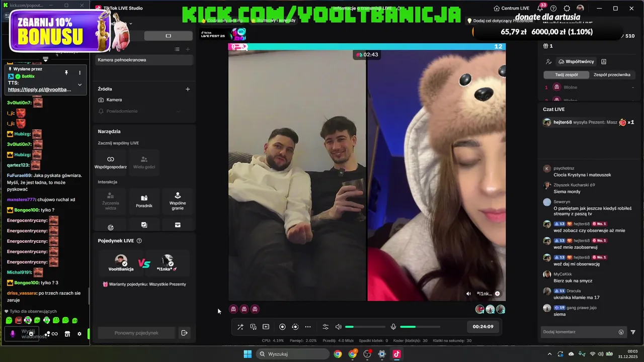Click the plus follow icon on opponent
The image size is (644, 362).
[x=497, y=294]
